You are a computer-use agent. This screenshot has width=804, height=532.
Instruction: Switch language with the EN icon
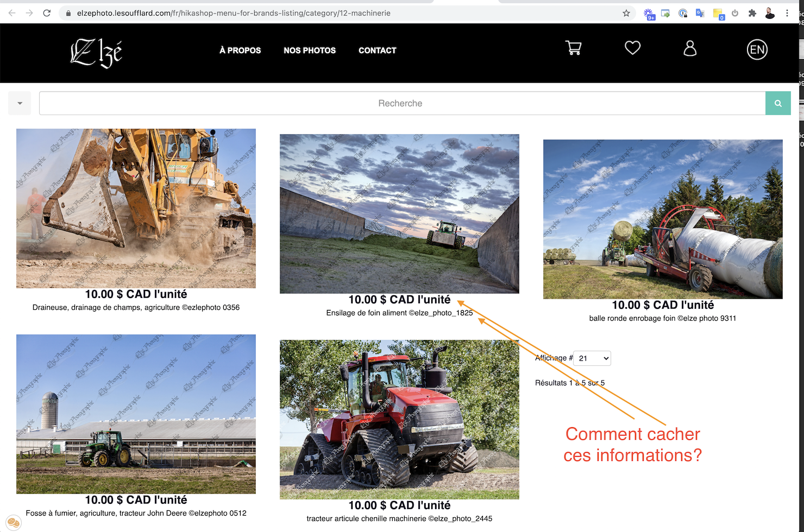[x=757, y=50]
